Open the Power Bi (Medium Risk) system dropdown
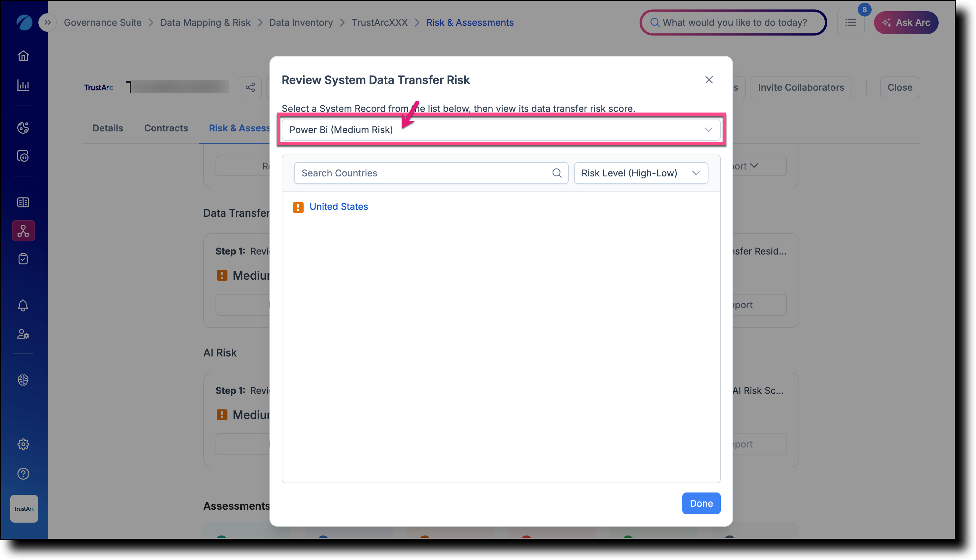The height and width of the screenshot is (560, 976). coord(501,130)
